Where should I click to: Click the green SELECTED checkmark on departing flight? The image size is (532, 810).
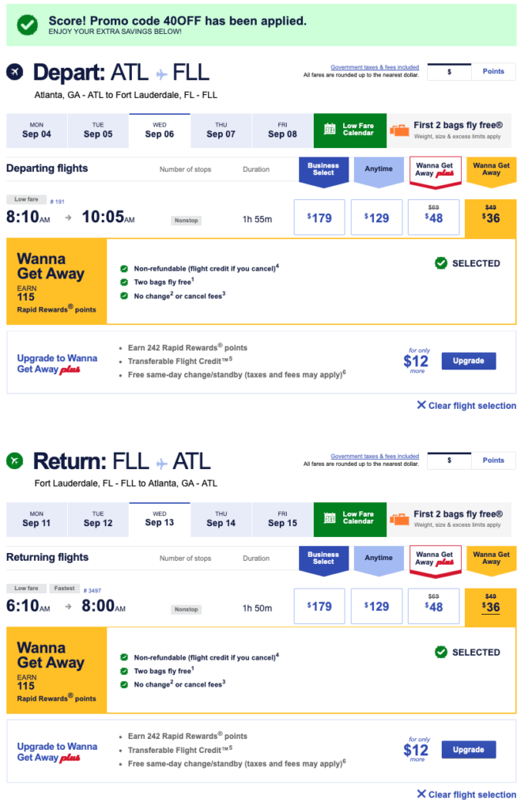(441, 263)
